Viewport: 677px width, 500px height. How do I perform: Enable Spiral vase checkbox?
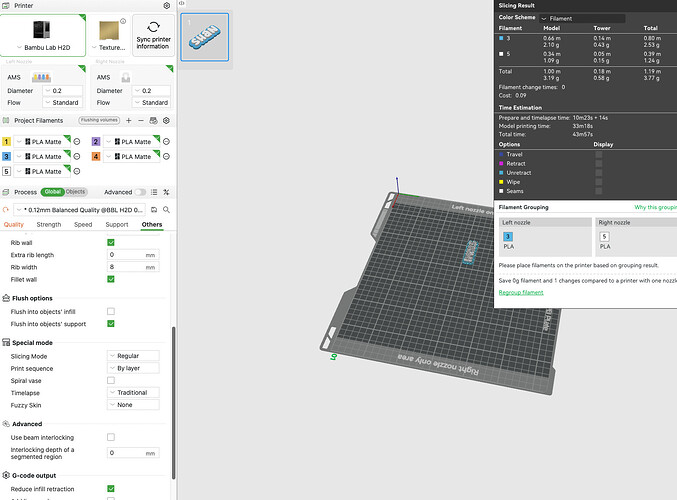[x=111, y=380]
